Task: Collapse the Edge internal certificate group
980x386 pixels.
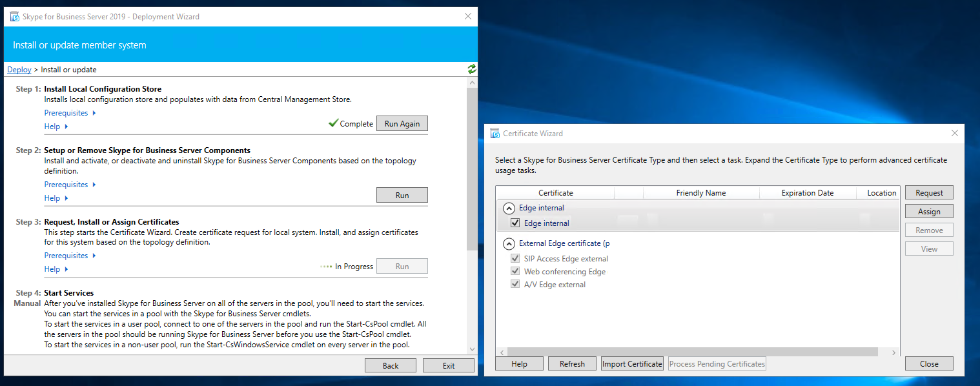Action: coord(509,208)
